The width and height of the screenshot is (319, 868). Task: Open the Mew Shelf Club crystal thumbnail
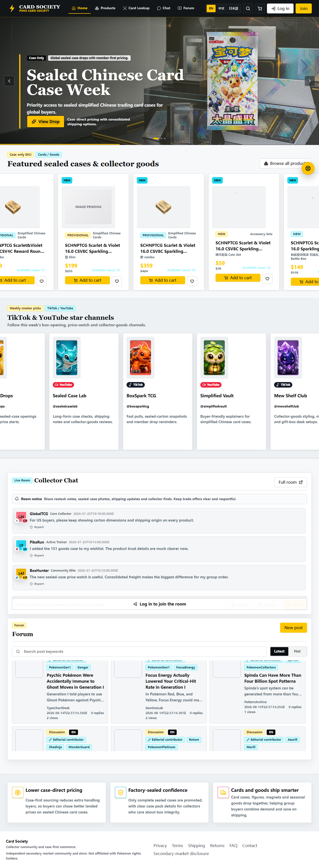click(x=288, y=357)
